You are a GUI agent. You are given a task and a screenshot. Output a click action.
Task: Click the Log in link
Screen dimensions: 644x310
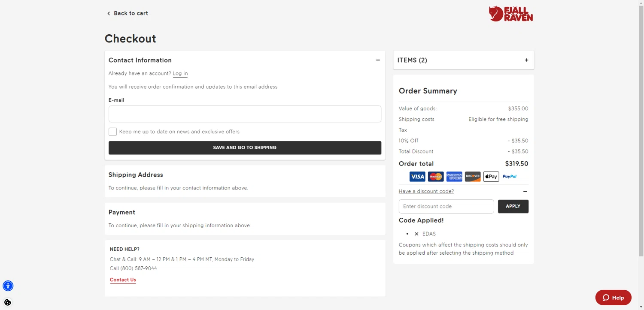tap(180, 73)
